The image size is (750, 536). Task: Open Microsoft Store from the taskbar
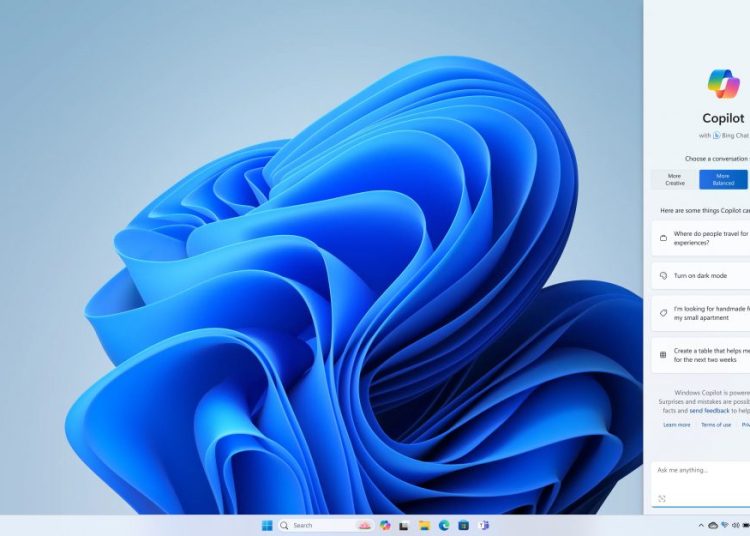[463, 525]
